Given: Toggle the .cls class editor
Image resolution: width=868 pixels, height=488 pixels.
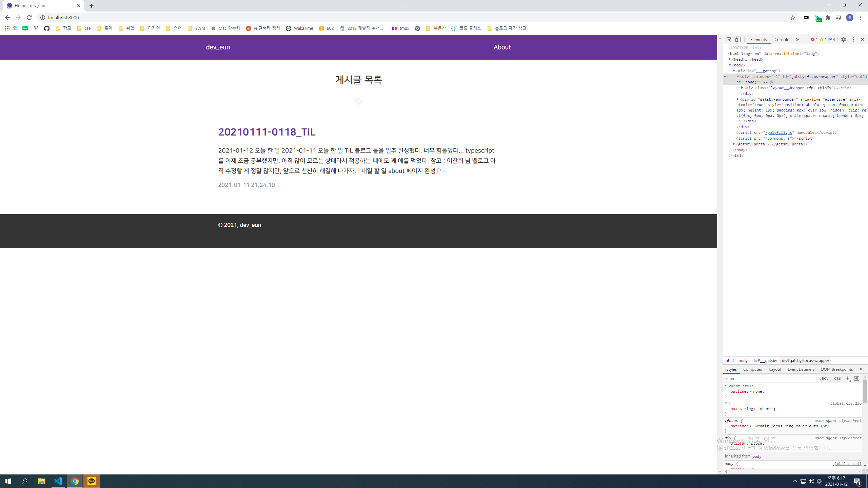Looking at the screenshot, I should click(x=836, y=378).
